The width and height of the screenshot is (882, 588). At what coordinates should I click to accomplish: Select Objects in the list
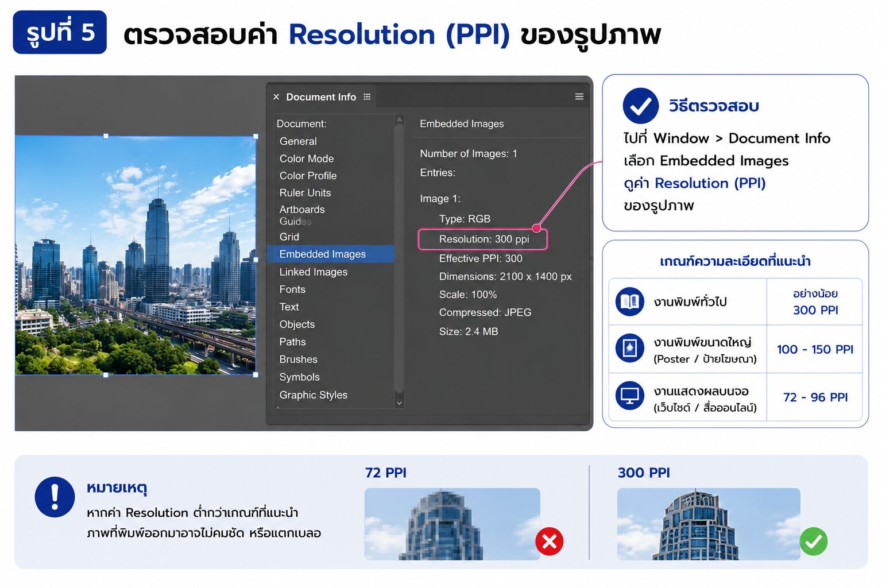(297, 324)
